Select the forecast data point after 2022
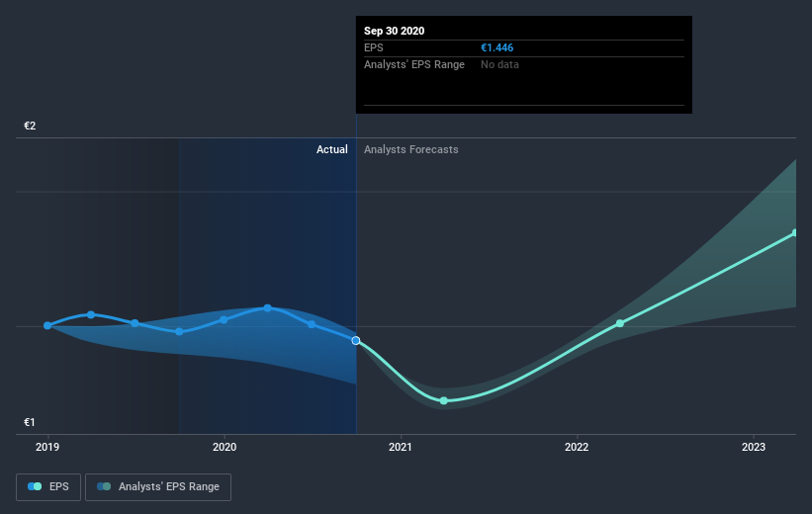 pos(620,323)
